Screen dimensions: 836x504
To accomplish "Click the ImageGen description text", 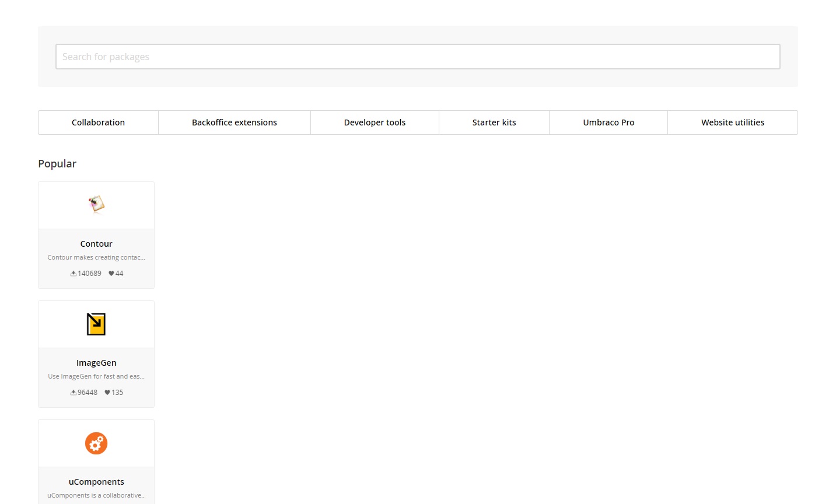I will coord(96,376).
